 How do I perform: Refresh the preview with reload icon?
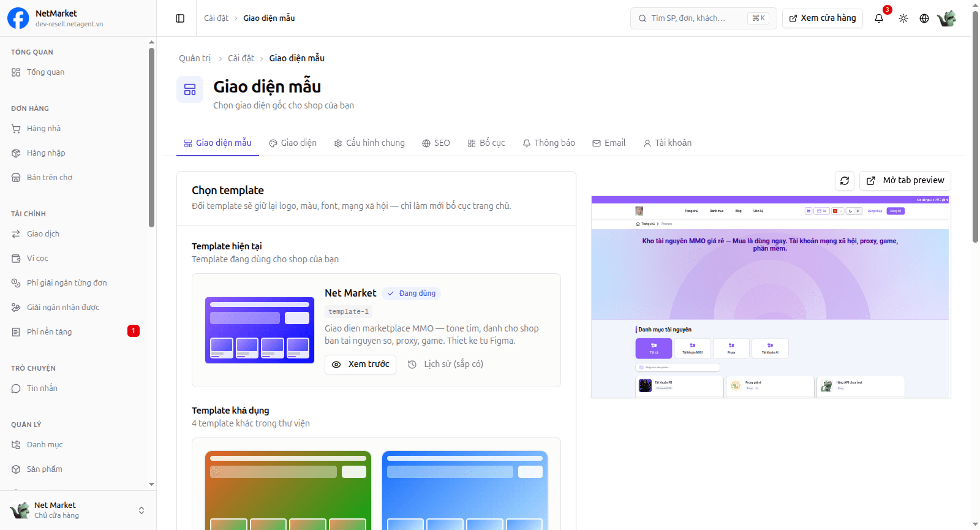tap(845, 181)
